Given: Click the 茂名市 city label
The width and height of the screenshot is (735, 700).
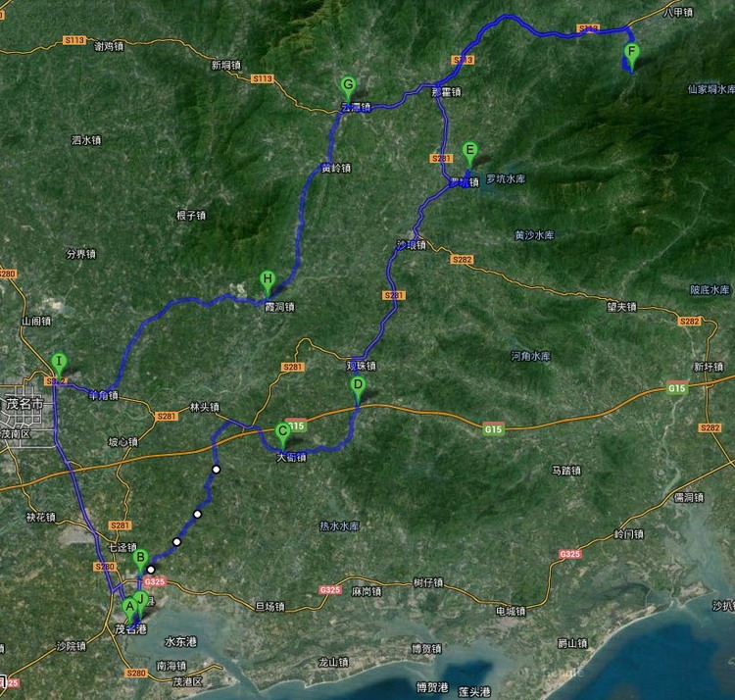Looking at the screenshot, I should (24, 404).
